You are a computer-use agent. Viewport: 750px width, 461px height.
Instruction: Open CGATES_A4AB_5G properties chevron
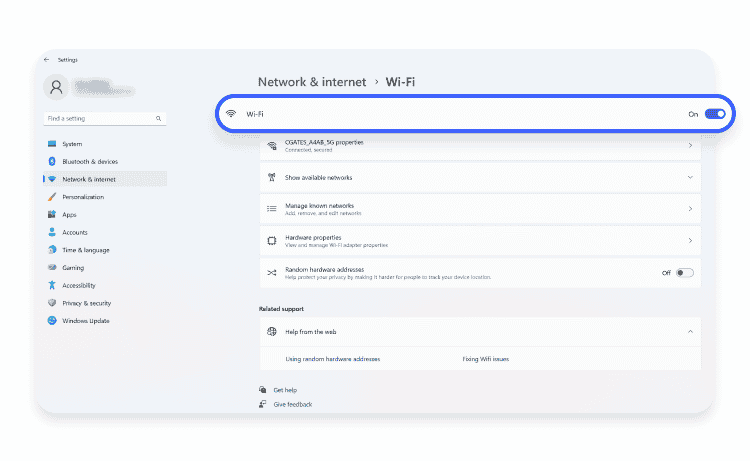[x=690, y=145]
